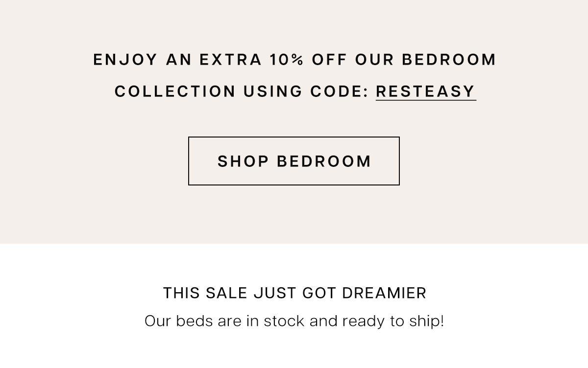Click the 'ready to ship!' phrase
Screen dimensions: 588x368
click(393, 322)
